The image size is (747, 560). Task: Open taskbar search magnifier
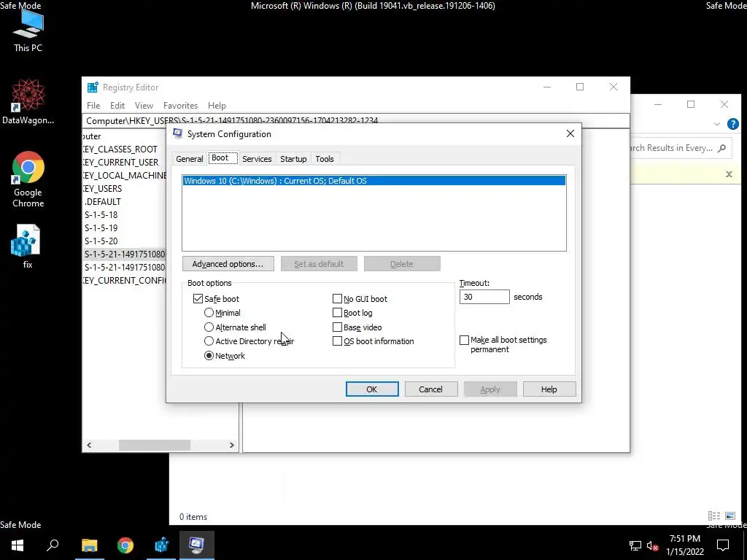(53, 545)
